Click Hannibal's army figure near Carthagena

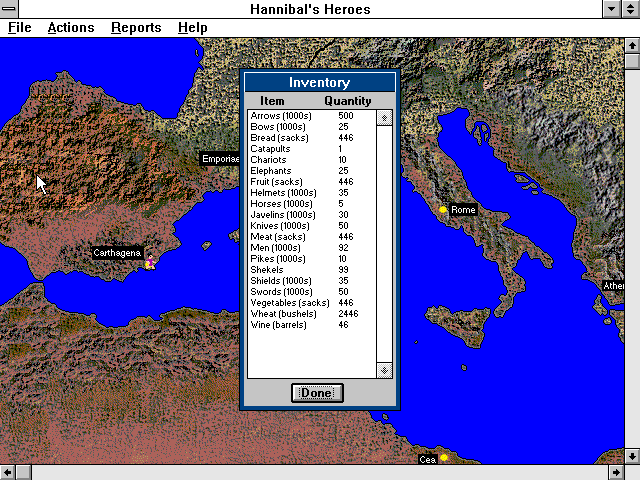point(150,262)
